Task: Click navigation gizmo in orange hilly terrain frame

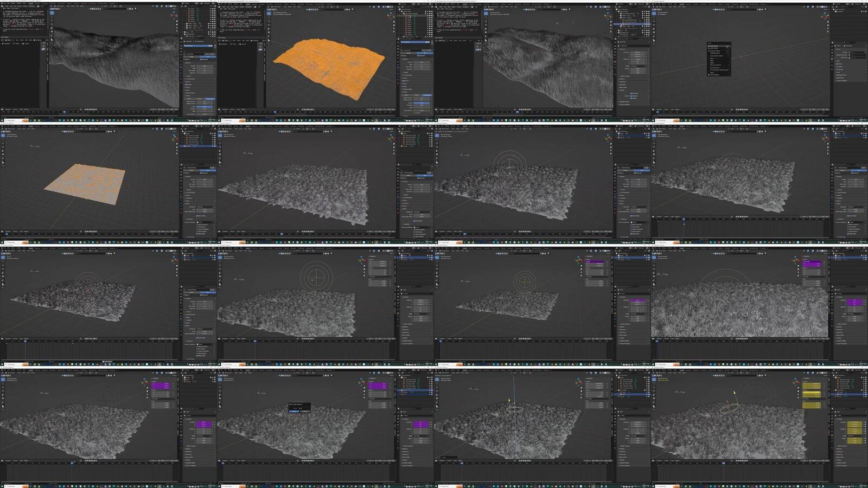Action: point(390,14)
